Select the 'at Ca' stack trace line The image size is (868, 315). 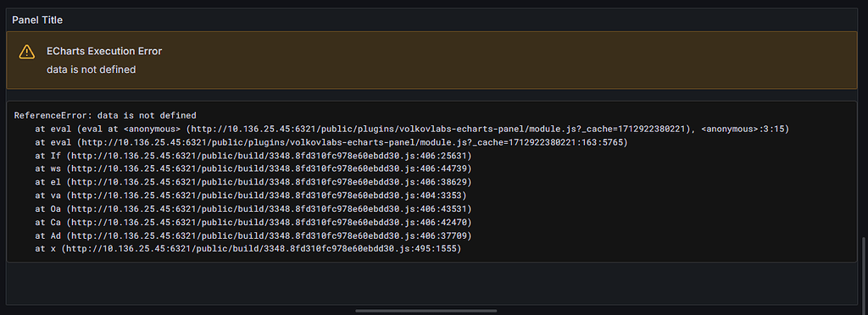pyautogui.click(x=253, y=223)
